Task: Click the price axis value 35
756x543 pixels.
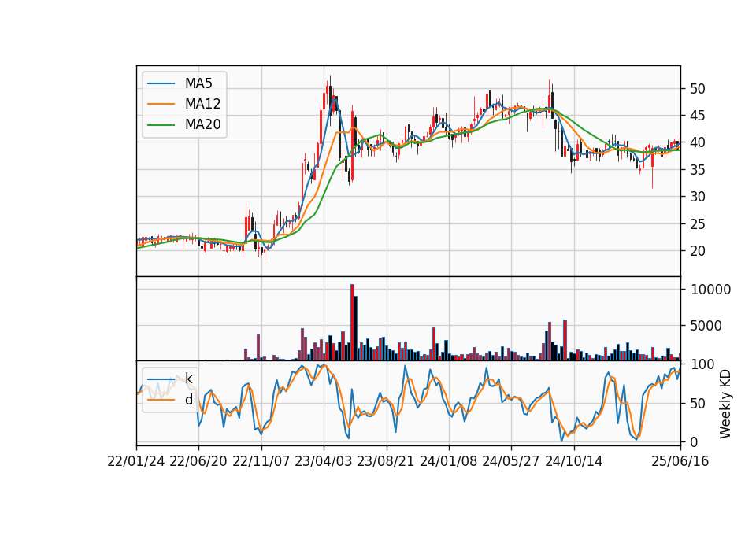Action: (698, 170)
